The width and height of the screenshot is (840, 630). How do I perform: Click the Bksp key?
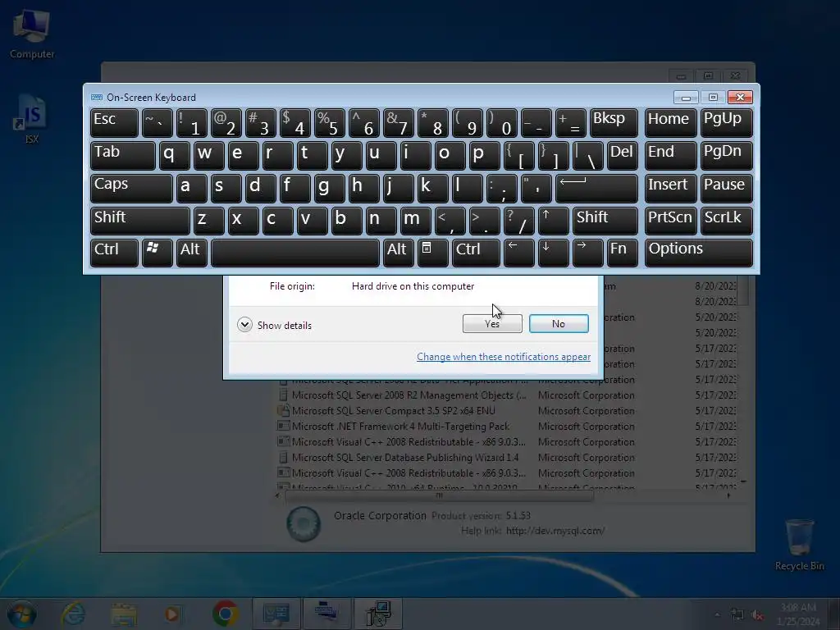point(614,123)
